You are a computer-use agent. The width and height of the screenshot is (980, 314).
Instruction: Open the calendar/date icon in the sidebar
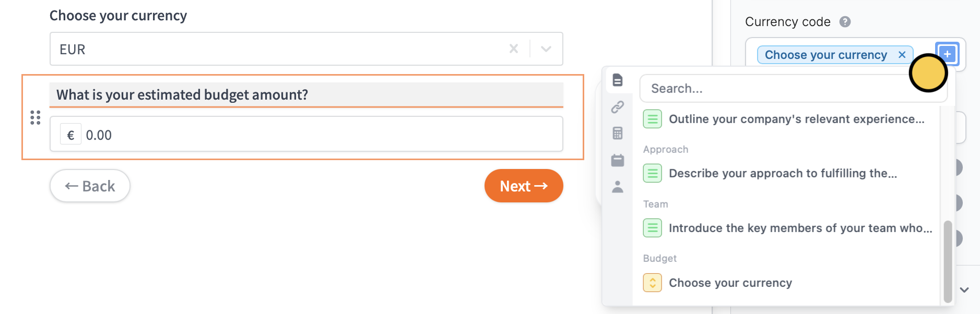click(x=618, y=161)
